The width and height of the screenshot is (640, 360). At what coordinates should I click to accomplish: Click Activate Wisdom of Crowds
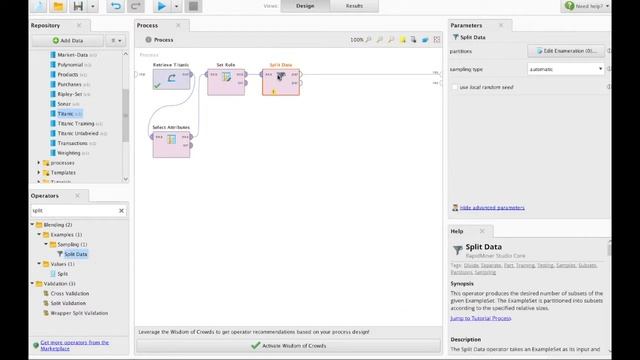[289, 346]
